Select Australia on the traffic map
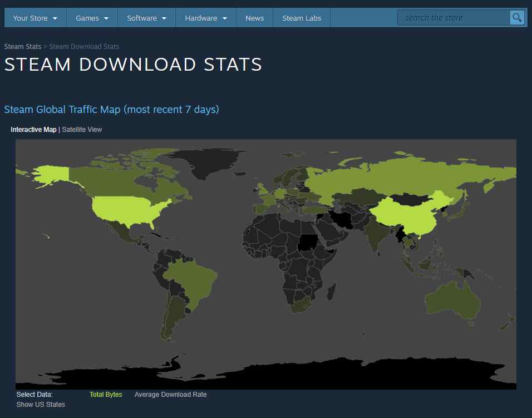 point(451,301)
